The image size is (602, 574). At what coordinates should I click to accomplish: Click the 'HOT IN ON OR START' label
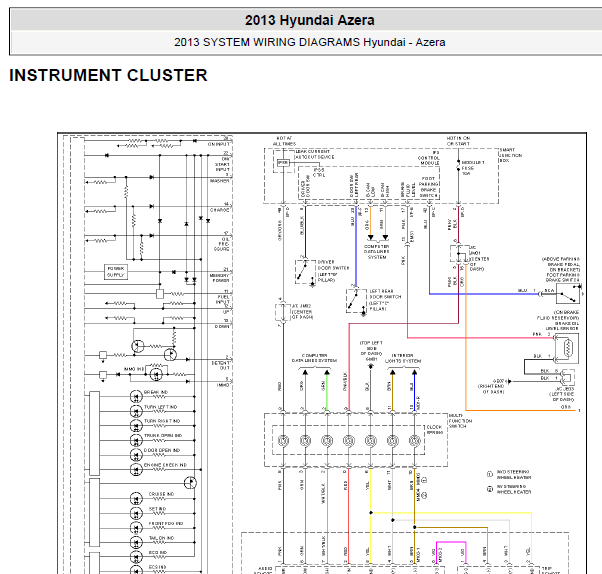pos(458,141)
